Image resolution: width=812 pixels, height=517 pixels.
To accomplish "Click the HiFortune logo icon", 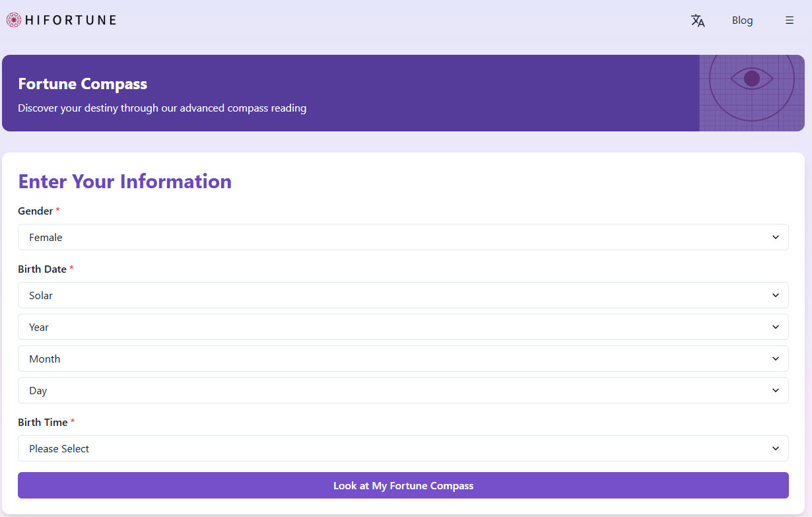I will click(x=13, y=20).
